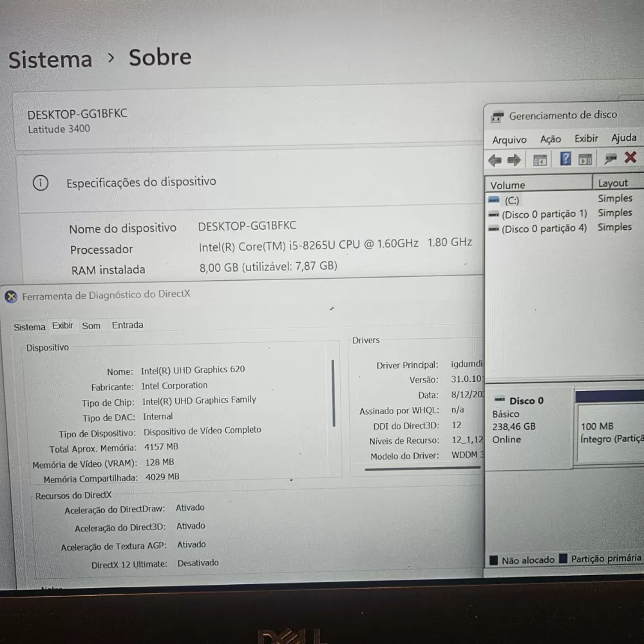Click the forward arrow in Disk Management toolbar
The width and height of the screenshot is (644, 644).
coord(514,160)
